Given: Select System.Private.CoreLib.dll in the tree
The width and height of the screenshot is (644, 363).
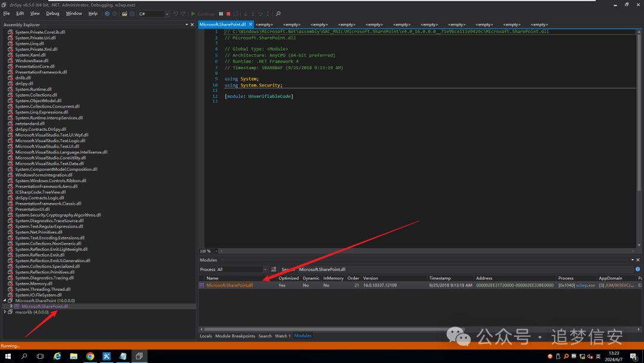Looking at the screenshot, I should [41, 32].
